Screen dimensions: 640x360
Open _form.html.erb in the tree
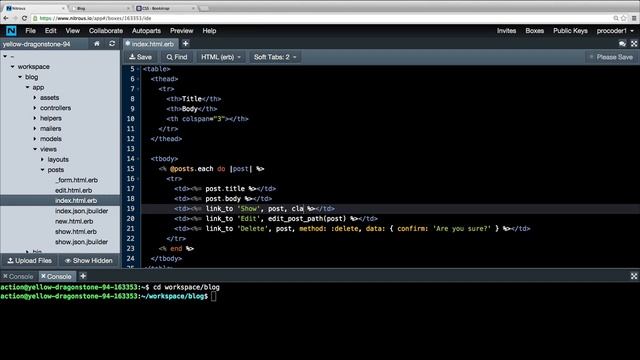point(76,180)
